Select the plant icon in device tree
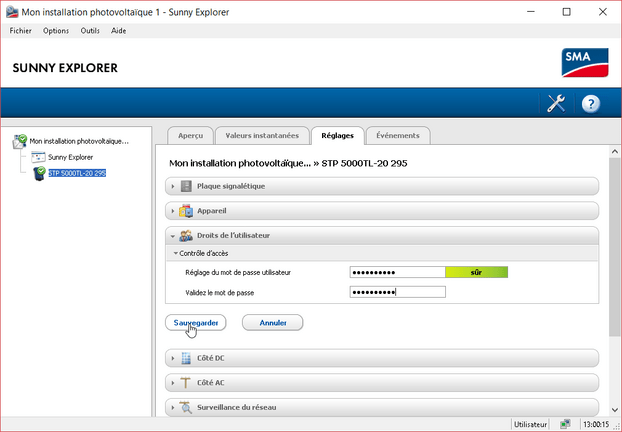 19,142
